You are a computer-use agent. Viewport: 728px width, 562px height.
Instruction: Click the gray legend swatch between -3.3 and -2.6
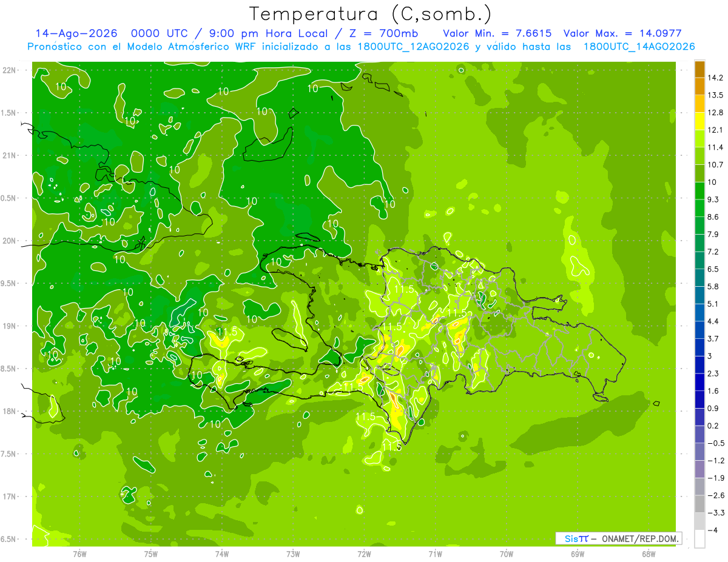click(699, 503)
